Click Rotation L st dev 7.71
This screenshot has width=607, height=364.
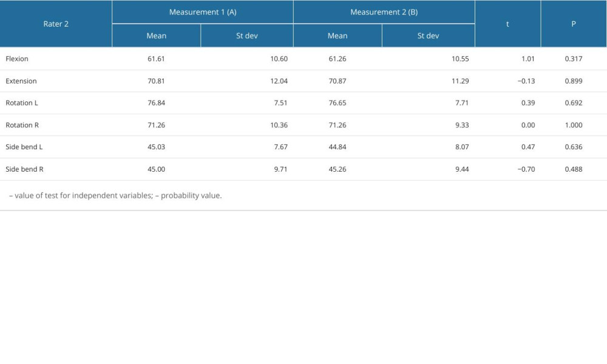click(462, 103)
